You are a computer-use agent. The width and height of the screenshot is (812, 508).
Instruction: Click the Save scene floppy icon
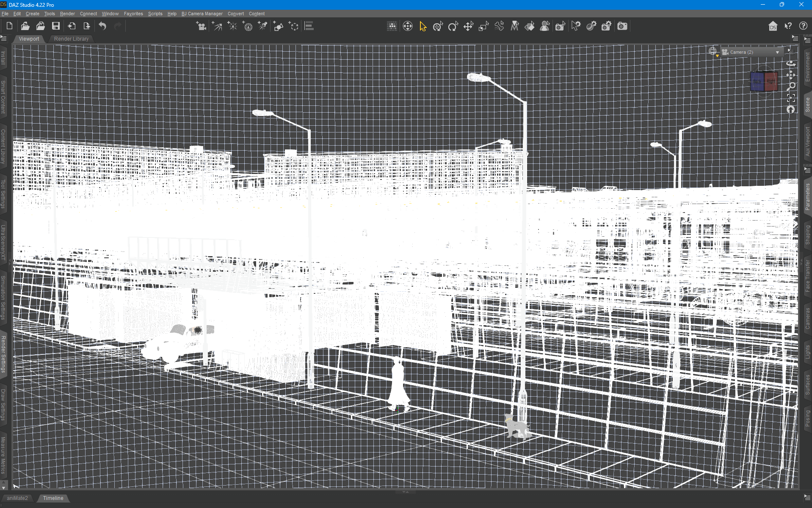pyautogui.click(x=56, y=26)
